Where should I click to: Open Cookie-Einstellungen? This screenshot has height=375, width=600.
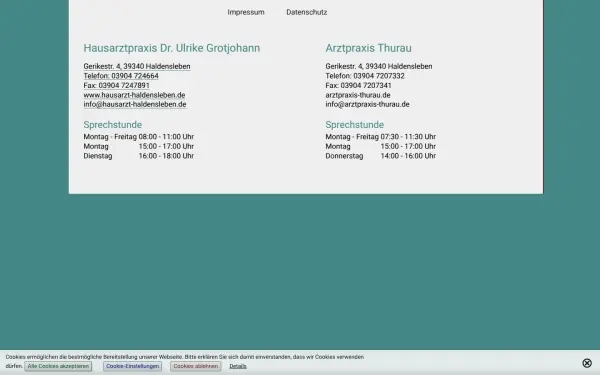point(132,366)
